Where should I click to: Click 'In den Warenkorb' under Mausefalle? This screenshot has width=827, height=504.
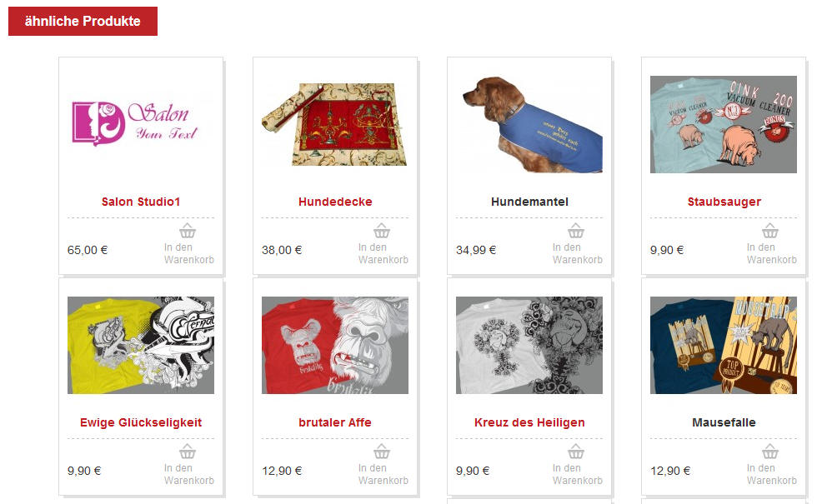772,475
